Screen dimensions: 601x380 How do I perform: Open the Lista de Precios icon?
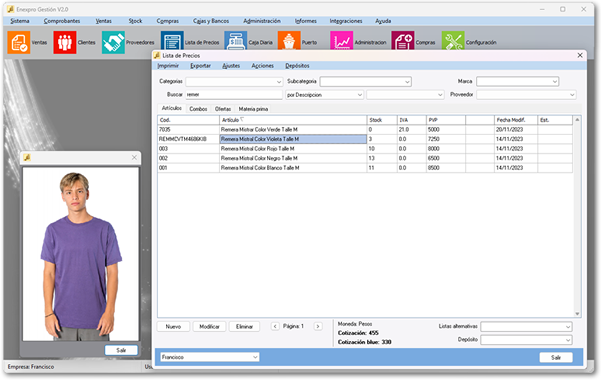tap(172, 41)
